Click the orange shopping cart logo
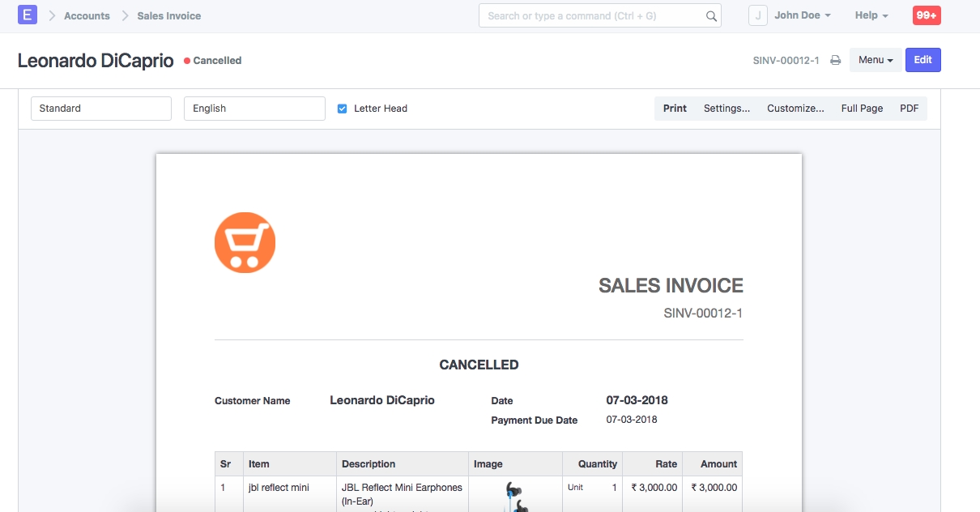Screen dimensions: 980x512 click(245, 241)
